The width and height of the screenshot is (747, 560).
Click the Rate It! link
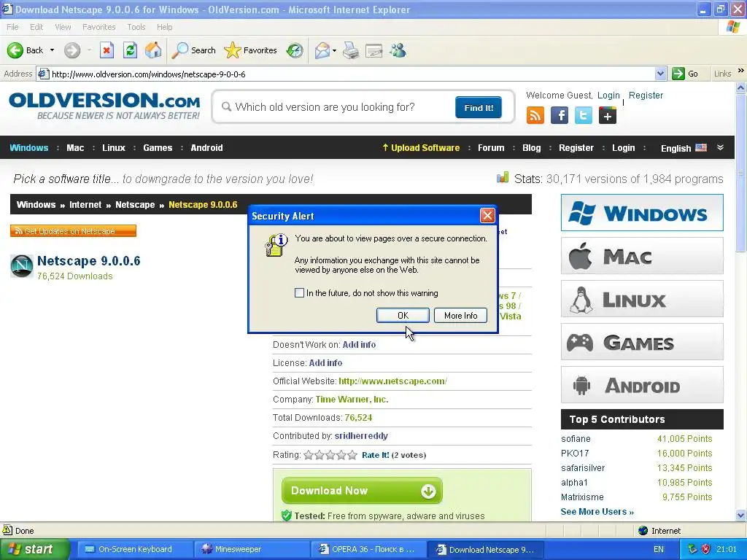376,455
